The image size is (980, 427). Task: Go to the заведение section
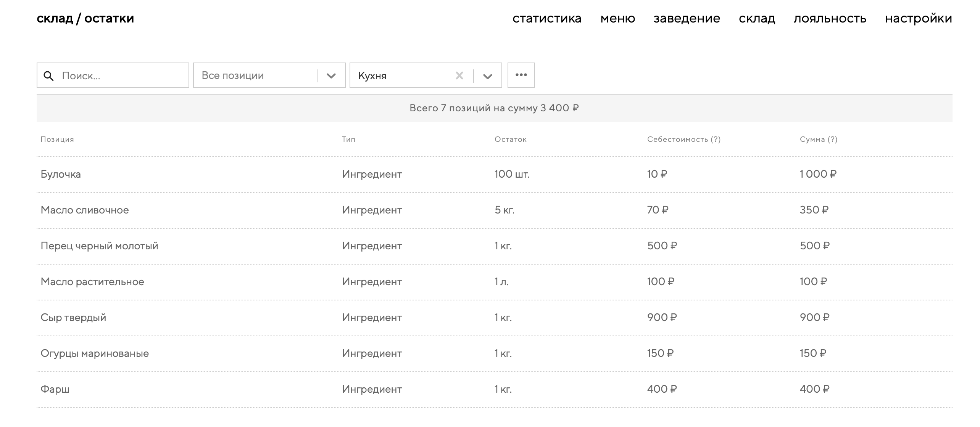687,18
